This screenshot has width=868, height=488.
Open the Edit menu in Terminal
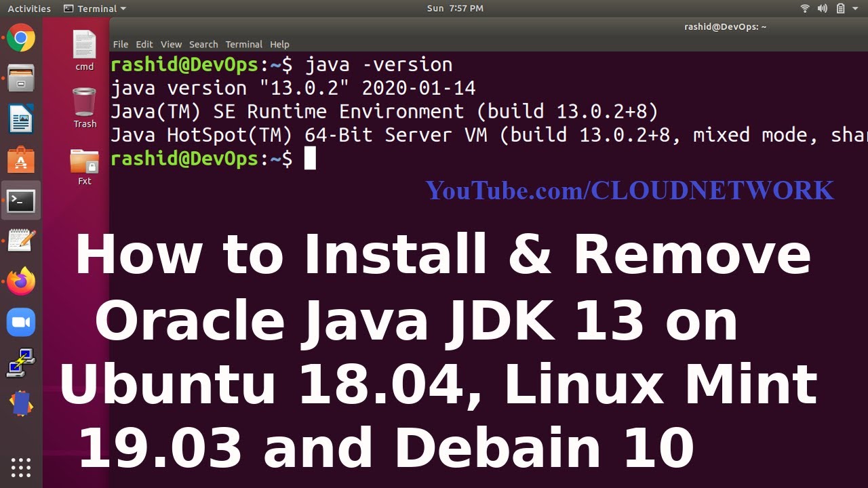pos(144,44)
